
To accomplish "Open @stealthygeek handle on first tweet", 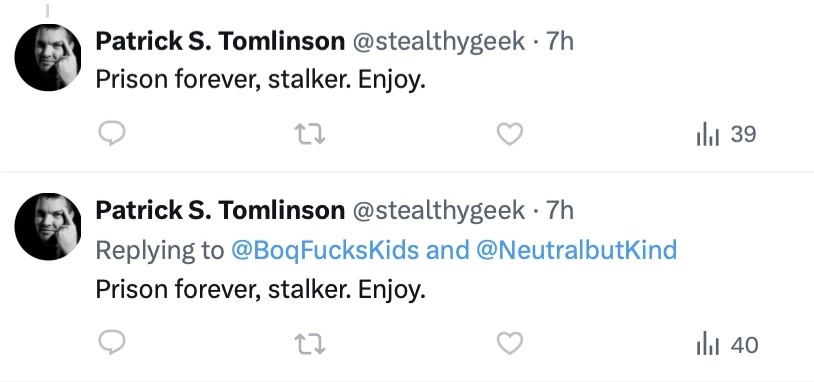I will coord(439,42).
